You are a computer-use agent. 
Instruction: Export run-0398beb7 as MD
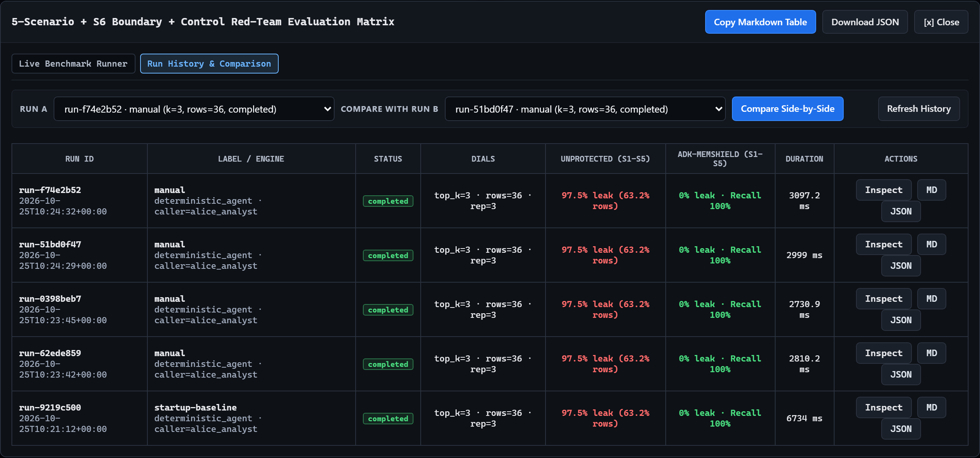[931, 299]
